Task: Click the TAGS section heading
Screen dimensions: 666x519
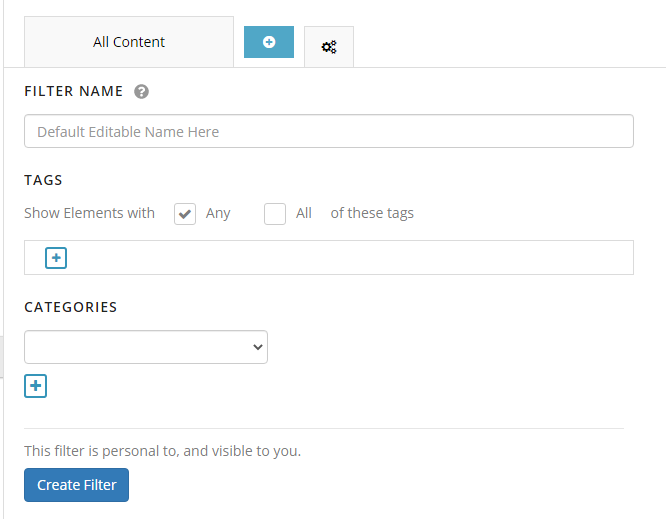Action: [43, 180]
